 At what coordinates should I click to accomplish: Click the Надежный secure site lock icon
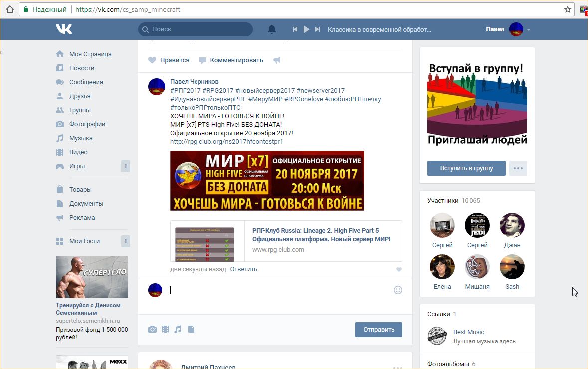[26, 9]
